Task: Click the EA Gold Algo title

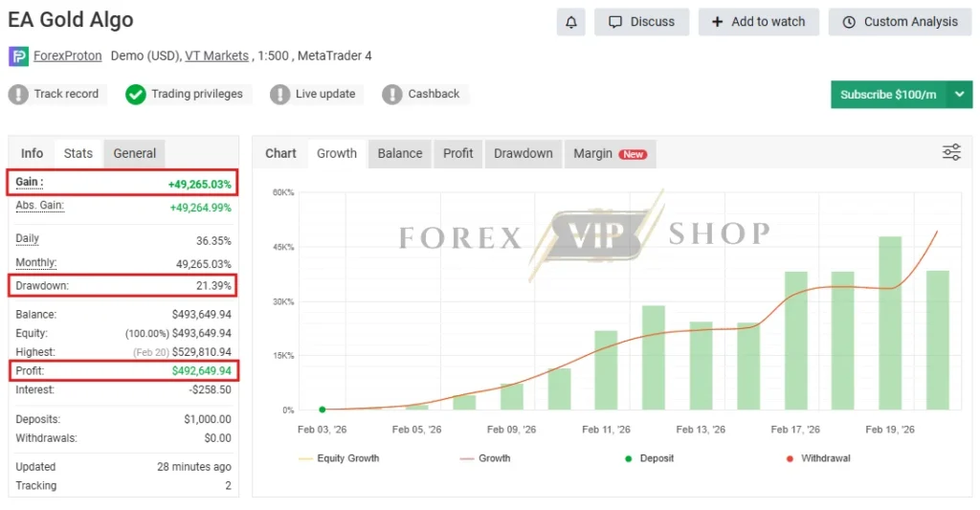Action: pyautogui.click(x=71, y=20)
